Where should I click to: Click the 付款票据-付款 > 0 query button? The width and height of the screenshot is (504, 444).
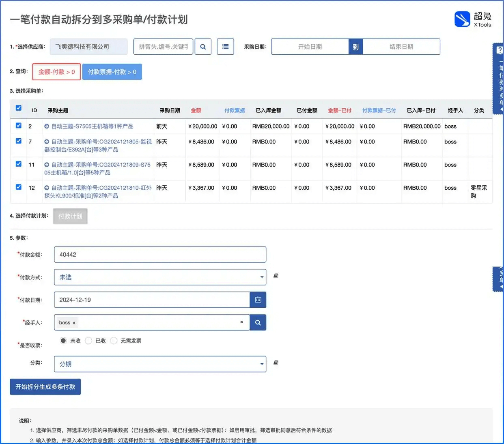point(112,72)
